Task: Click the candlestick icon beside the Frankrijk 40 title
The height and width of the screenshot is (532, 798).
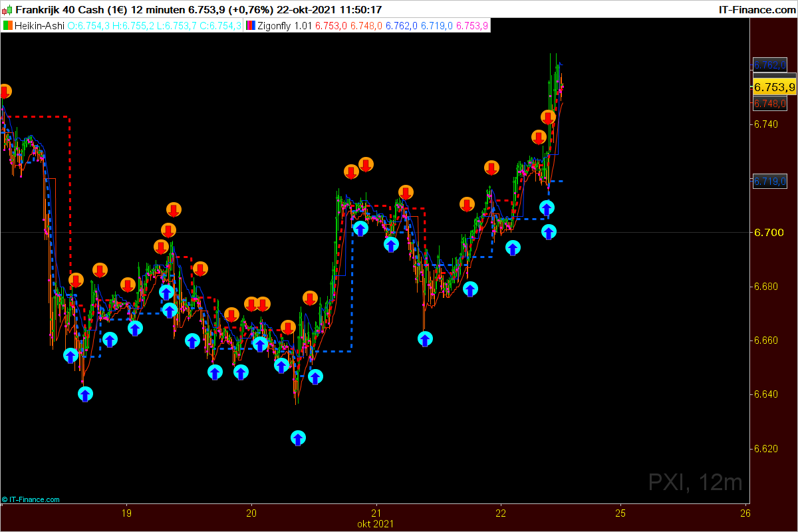Action: click(7, 10)
